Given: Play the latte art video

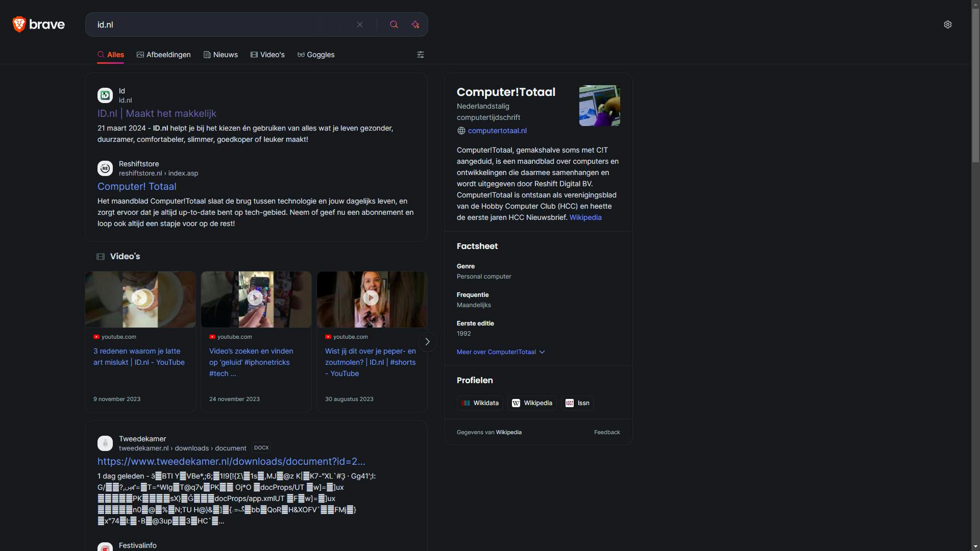Looking at the screenshot, I should [x=140, y=298].
